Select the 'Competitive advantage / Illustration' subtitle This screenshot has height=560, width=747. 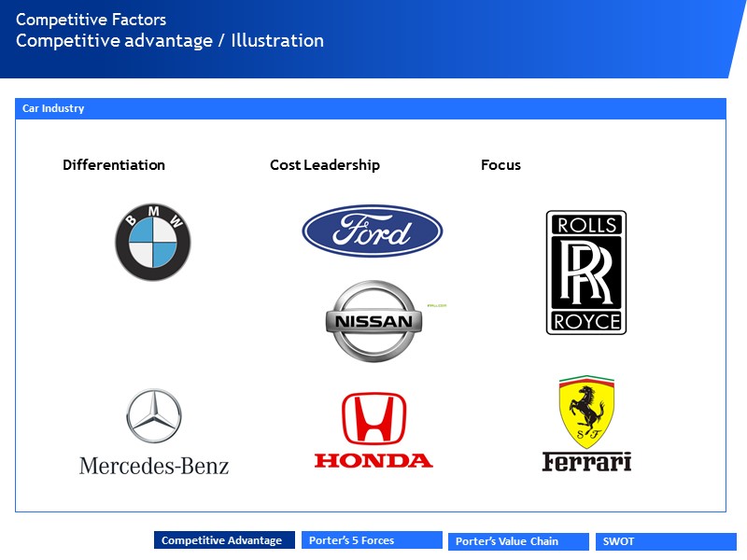[x=170, y=41]
